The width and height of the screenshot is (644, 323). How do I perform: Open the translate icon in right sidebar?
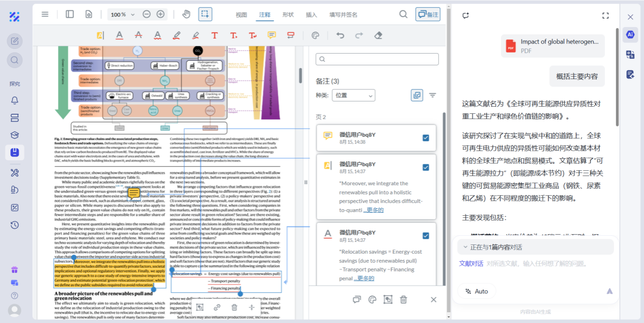(630, 55)
